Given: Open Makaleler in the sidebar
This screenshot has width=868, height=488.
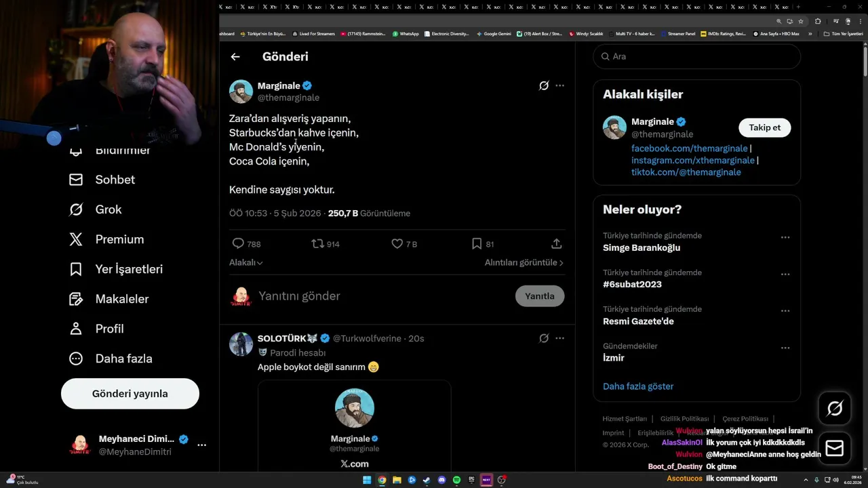Looking at the screenshot, I should pos(108,299).
